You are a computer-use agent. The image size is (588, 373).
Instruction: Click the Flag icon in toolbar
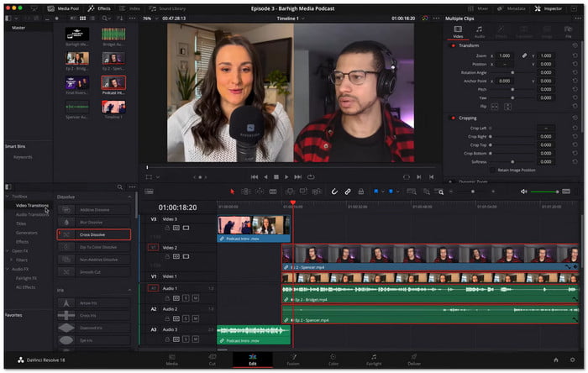375,192
